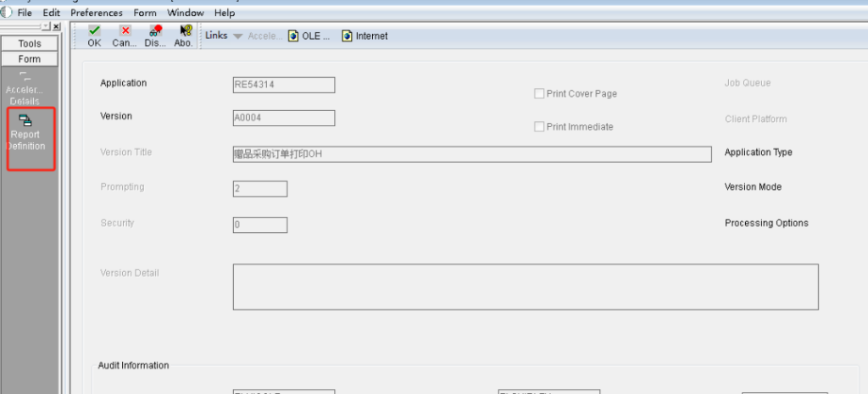Click the application globe icon beside File
This screenshot has height=394, width=868.
(x=6, y=12)
